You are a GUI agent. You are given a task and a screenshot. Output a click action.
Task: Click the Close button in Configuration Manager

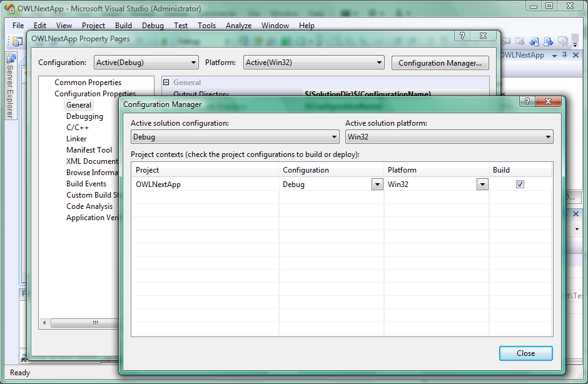525,353
